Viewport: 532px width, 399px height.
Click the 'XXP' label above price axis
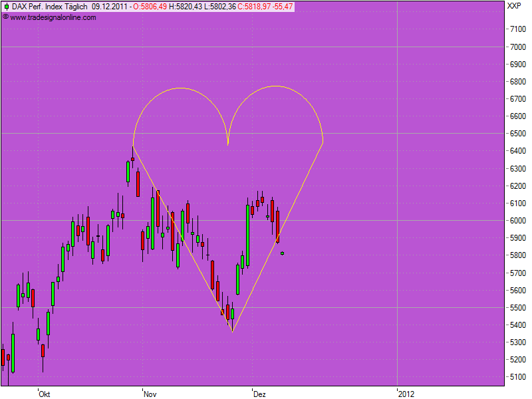tap(514, 6)
